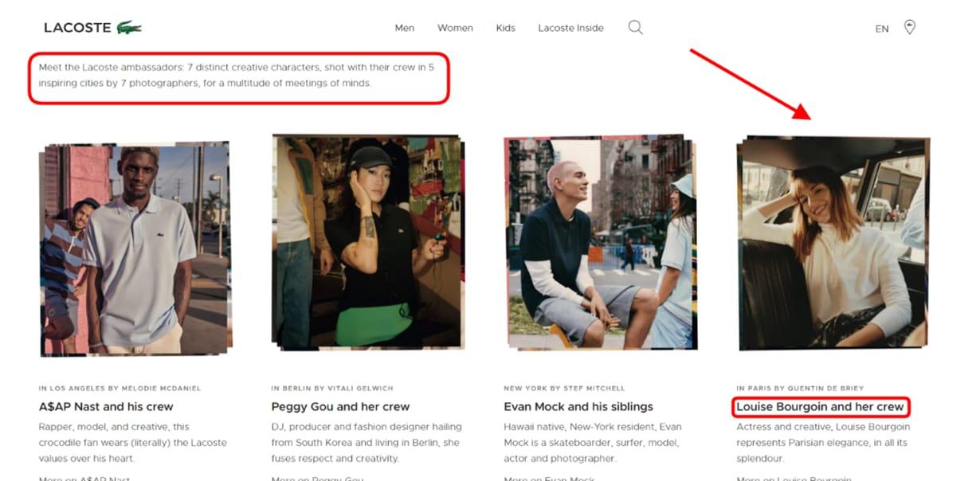Open the Women menu
Image resolution: width=980 pixels, height=481 pixels.
click(455, 28)
